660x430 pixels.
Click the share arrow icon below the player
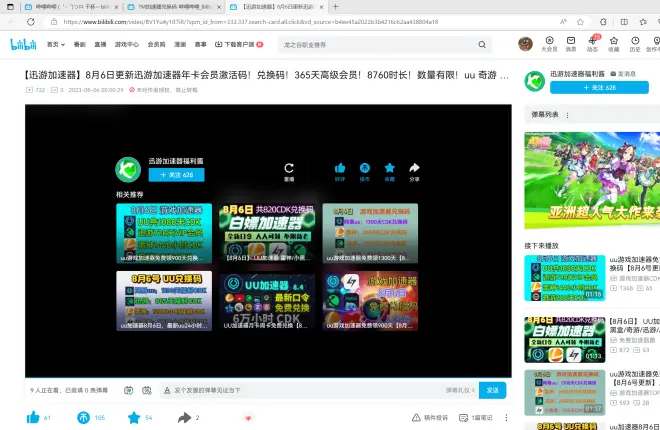pos(182,417)
